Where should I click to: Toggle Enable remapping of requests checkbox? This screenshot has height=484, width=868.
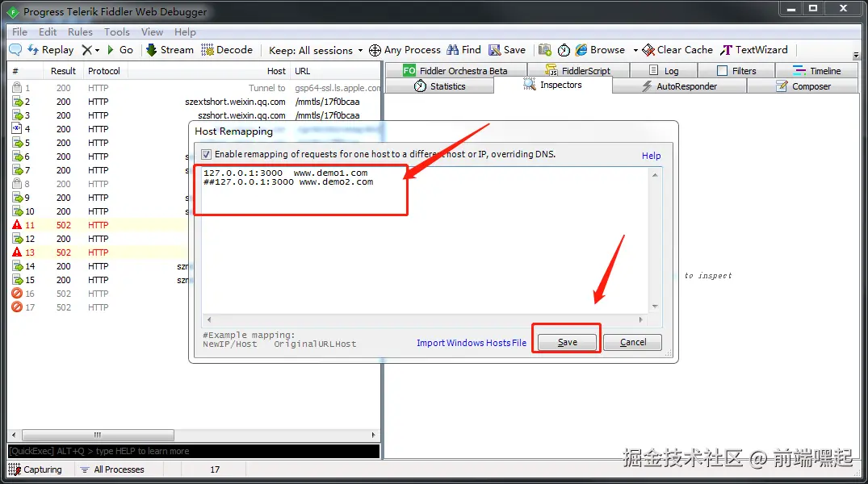207,154
